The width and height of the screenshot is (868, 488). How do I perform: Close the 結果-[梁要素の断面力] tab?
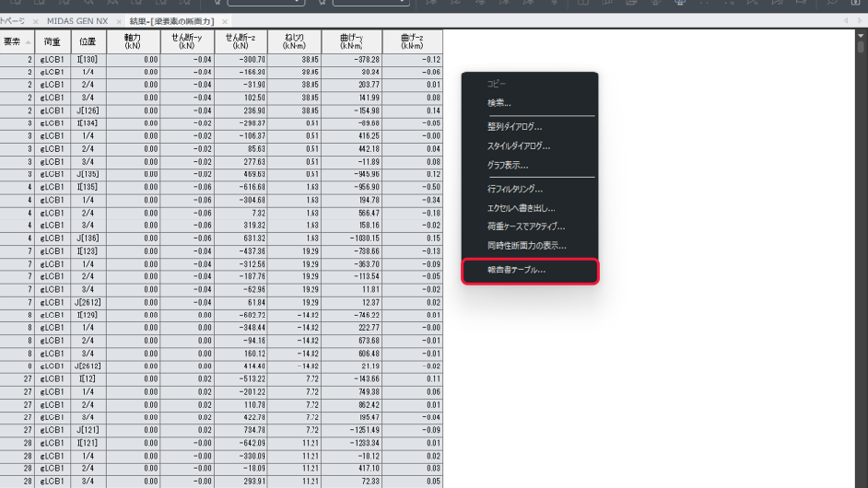coord(224,21)
